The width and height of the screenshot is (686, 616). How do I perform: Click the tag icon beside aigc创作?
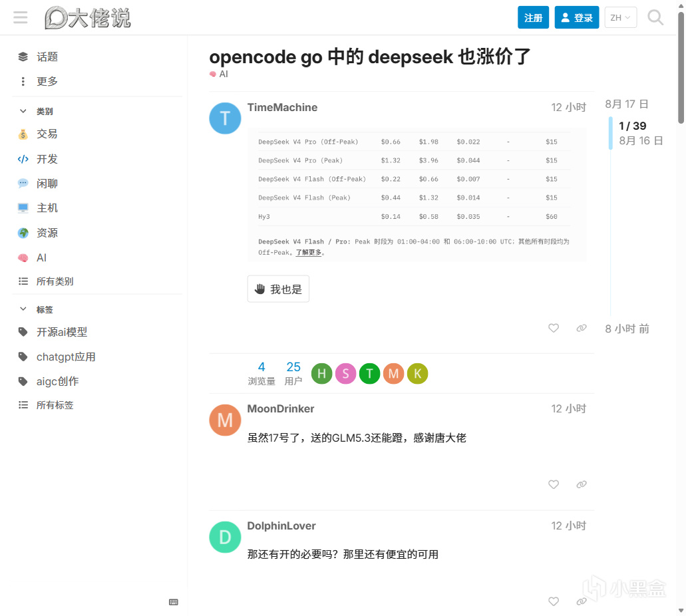[23, 381]
